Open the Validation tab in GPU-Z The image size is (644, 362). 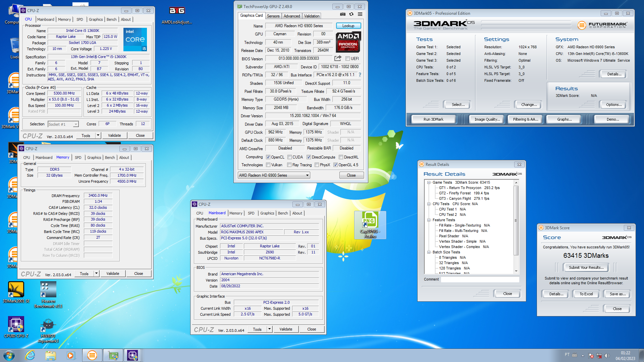(312, 16)
